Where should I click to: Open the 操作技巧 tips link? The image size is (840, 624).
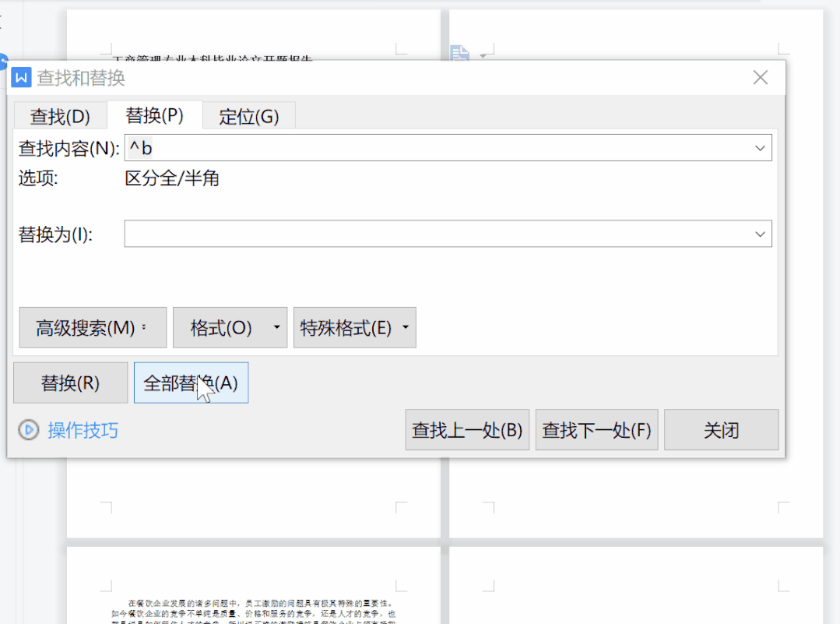tap(83, 430)
